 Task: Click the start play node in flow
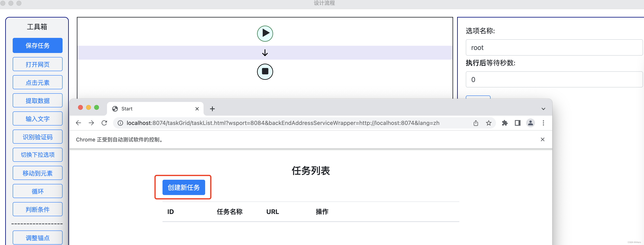tap(265, 34)
